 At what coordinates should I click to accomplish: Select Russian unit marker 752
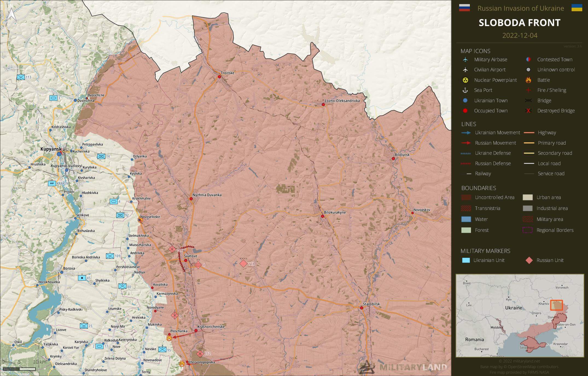(200, 354)
